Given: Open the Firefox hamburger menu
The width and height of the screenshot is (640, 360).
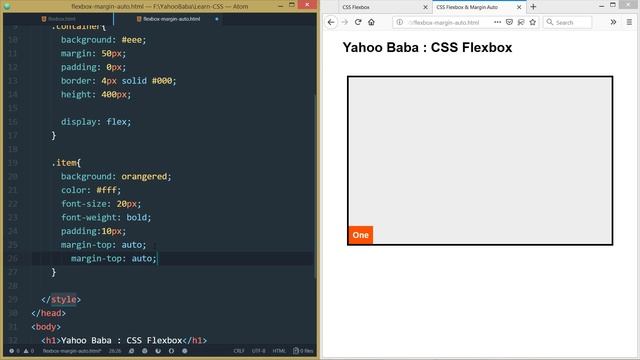Looking at the screenshot, I should pyautogui.click(x=629, y=22).
